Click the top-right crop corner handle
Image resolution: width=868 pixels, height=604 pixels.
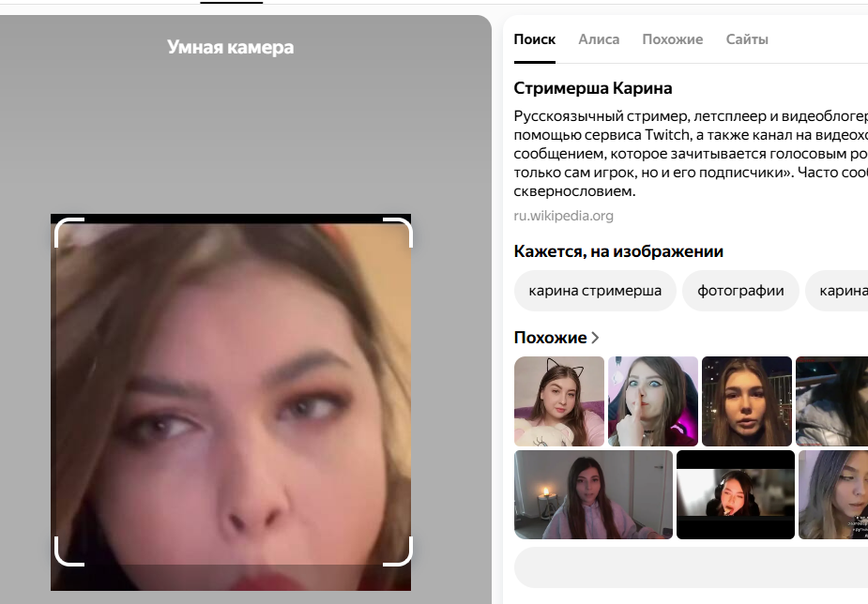(x=398, y=233)
